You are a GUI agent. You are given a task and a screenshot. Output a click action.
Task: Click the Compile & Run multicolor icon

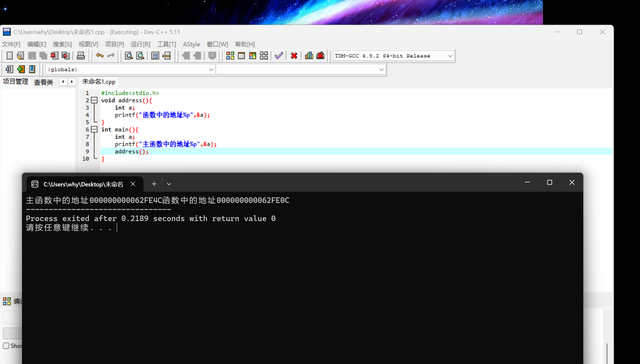(252, 56)
